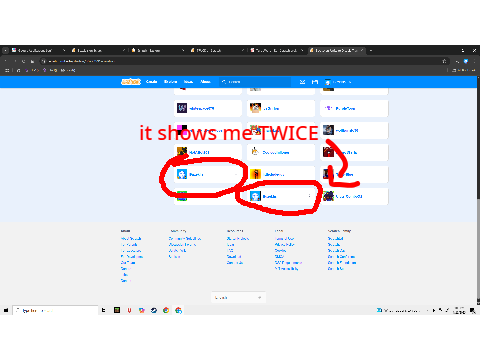480x360 pixels.
Task: Click DMCA link in footer
Action: [279, 257]
